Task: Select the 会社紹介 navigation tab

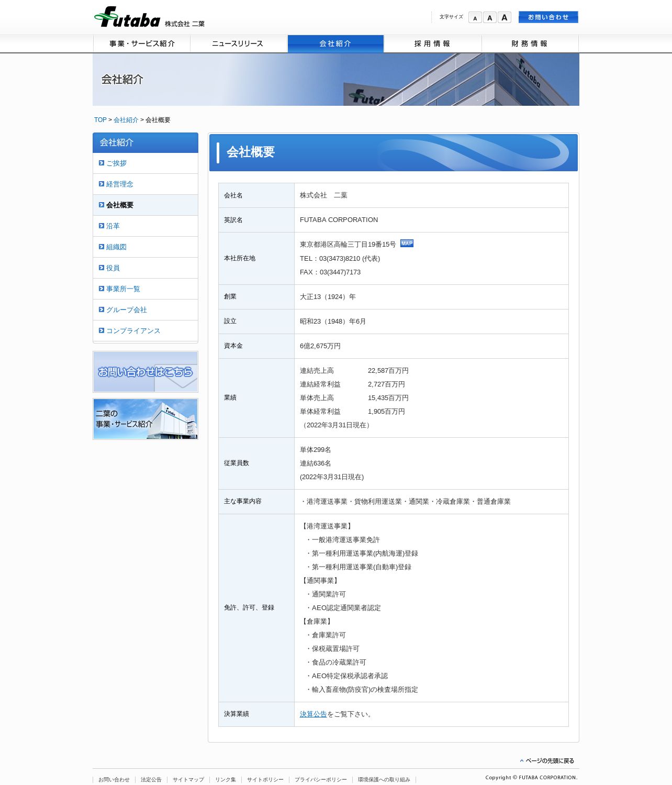Action: pyautogui.click(x=335, y=43)
